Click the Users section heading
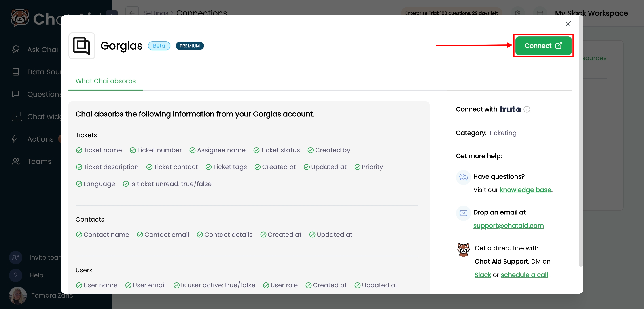The width and height of the screenshot is (644, 309). [x=84, y=270]
